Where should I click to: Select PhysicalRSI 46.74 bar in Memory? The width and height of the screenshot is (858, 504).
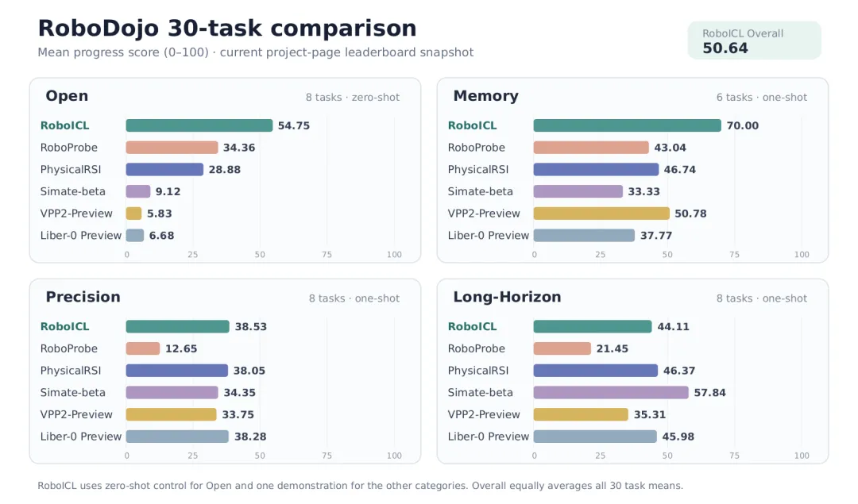click(x=596, y=170)
